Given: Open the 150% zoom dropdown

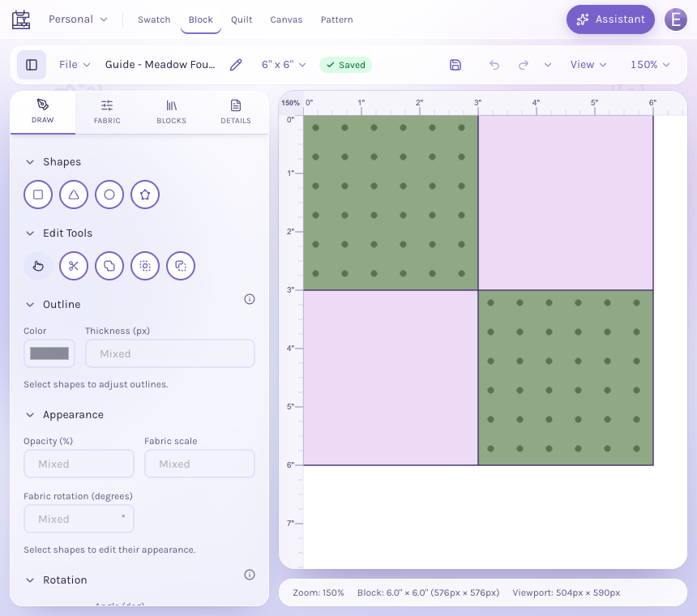Looking at the screenshot, I should [650, 65].
